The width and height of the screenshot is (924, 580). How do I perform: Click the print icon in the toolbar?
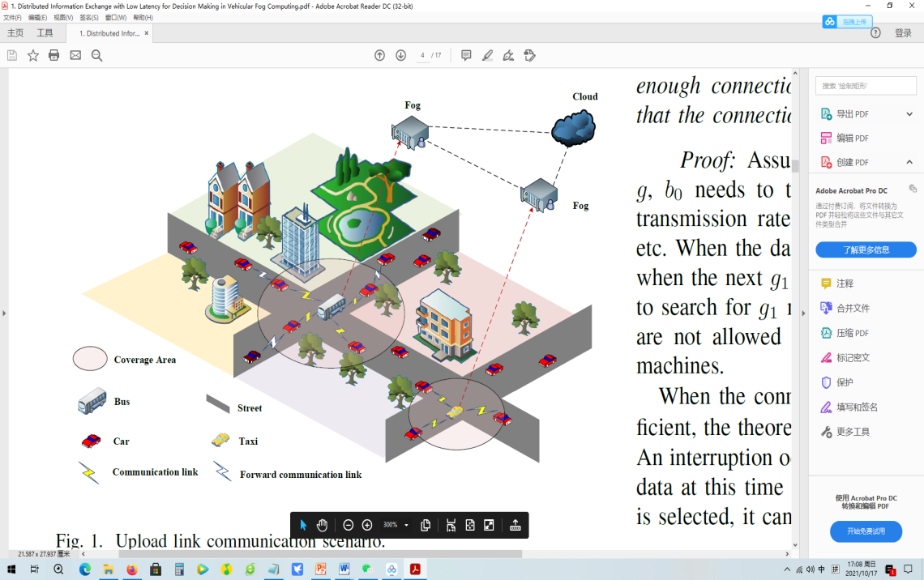coord(54,55)
